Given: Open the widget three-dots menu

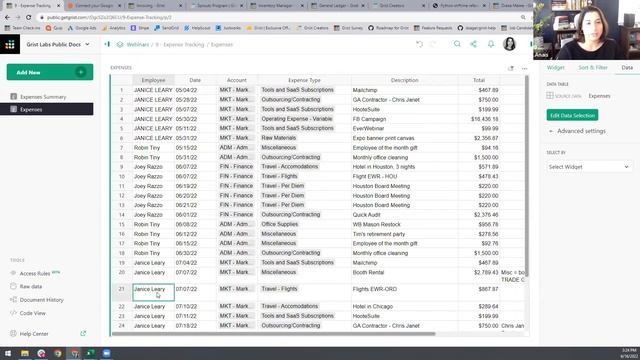Looking at the screenshot, I should (x=524, y=68).
